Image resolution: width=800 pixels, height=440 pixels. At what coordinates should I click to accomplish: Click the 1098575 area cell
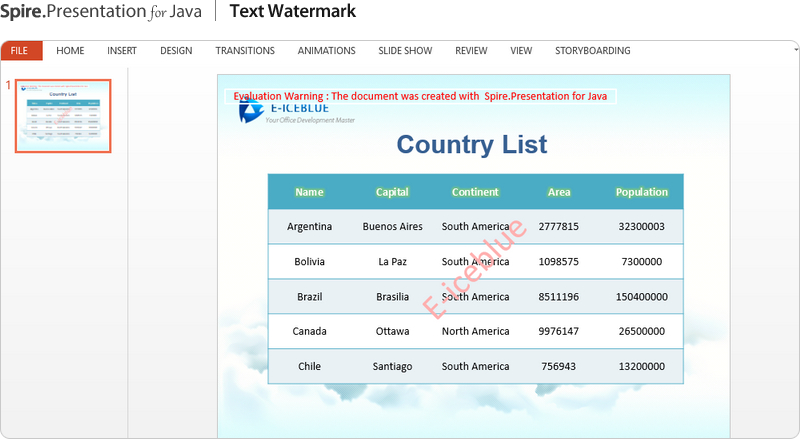pyautogui.click(x=559, y=261)
